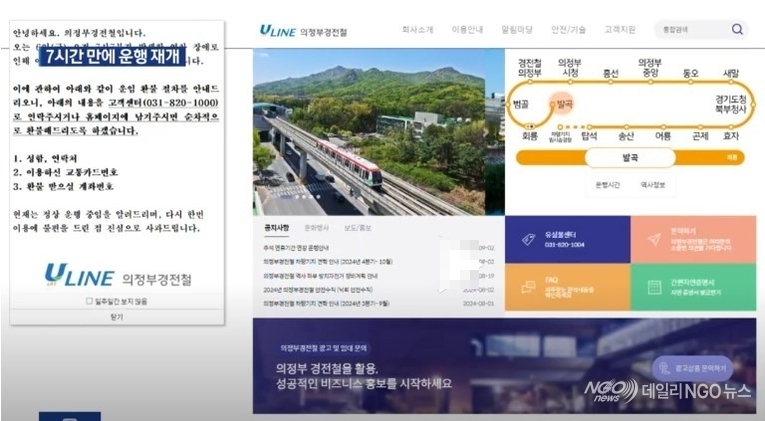The image size is (765, 421).
Task: Click the main train banner image
Action: point(369,132)
